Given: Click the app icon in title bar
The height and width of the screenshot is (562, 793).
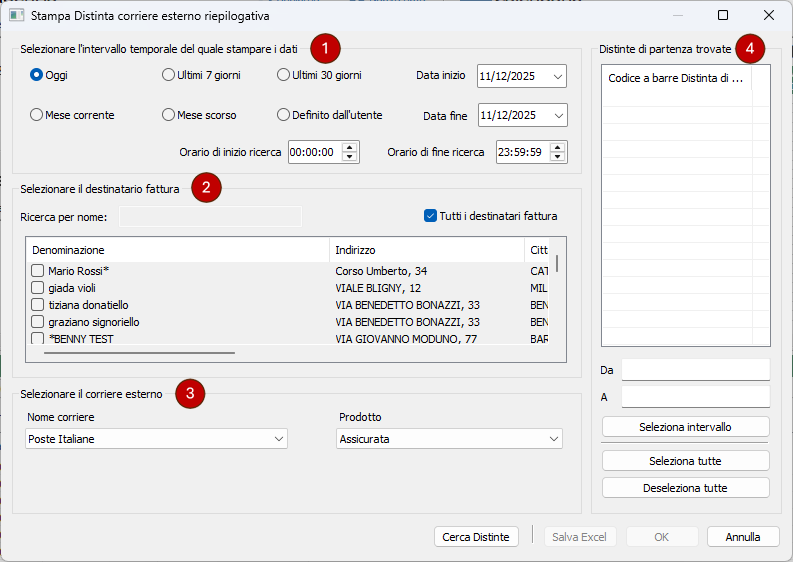Looking at the screenshot, I should coord(16,16).
